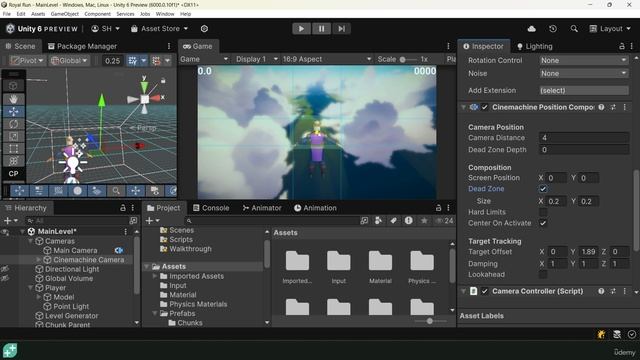
Task: Switch to the Lighting tab
Action: click(534, 46)
